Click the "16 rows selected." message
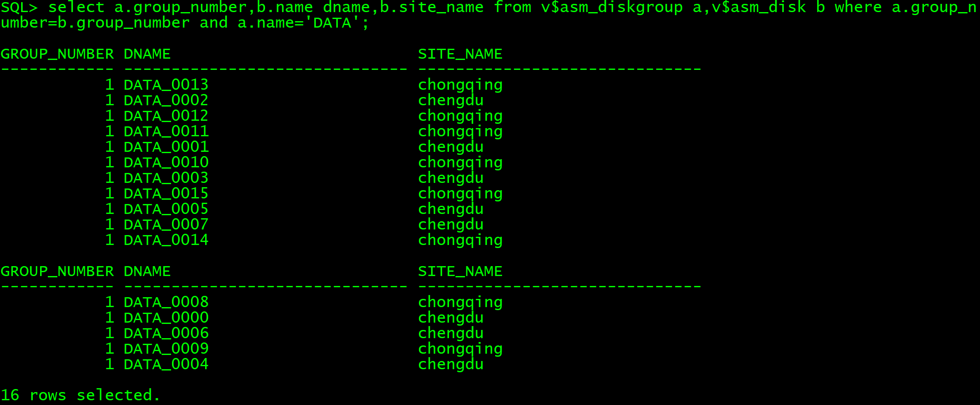The image size is (980, 405). [80, 395]
